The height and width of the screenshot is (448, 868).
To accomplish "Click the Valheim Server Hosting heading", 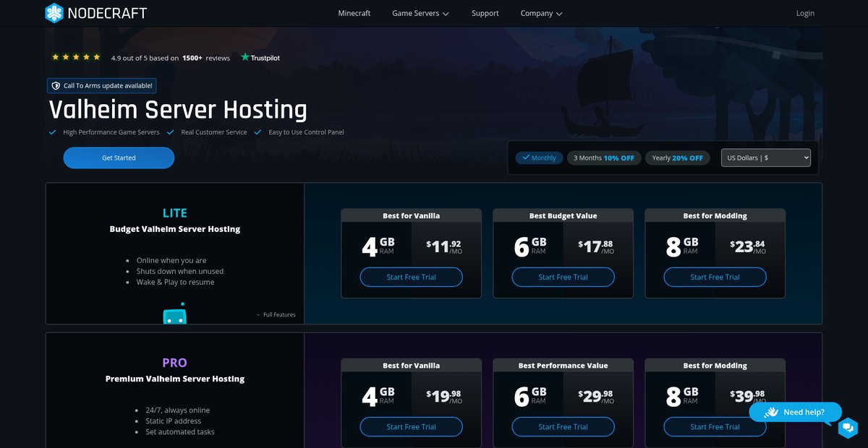I will coord(178,110).
